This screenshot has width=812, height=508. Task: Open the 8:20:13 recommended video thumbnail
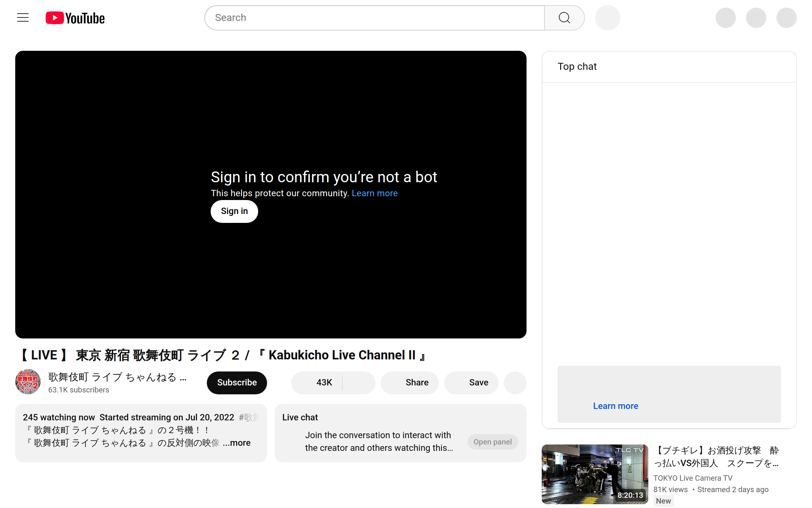pos(595,474)
